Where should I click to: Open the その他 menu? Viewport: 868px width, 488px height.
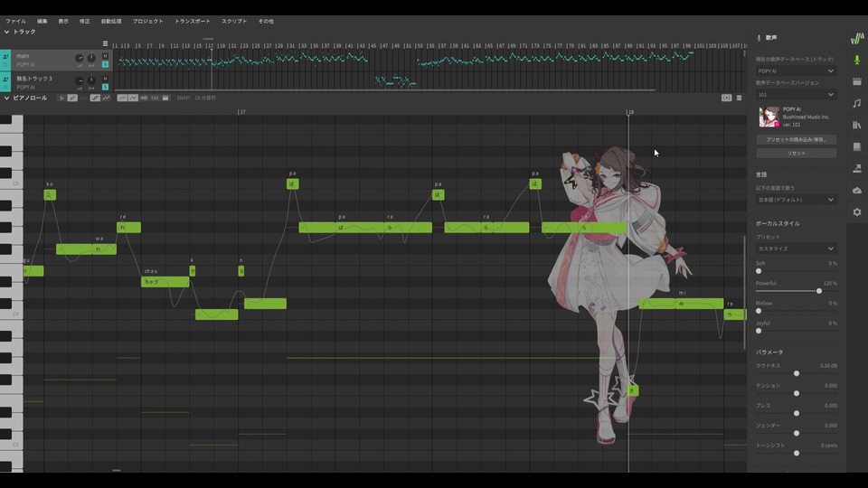(266, 21)
